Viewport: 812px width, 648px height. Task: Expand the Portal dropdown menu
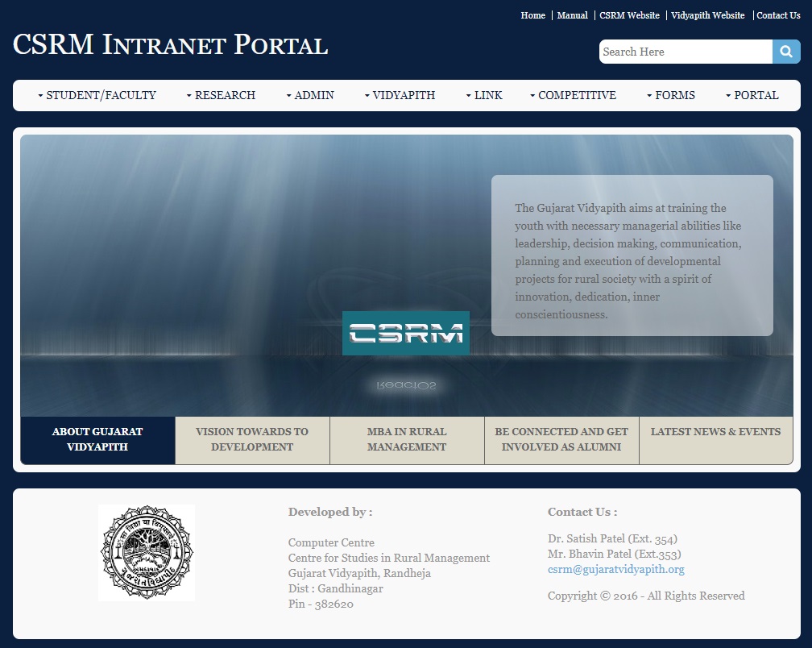[752, 95]
